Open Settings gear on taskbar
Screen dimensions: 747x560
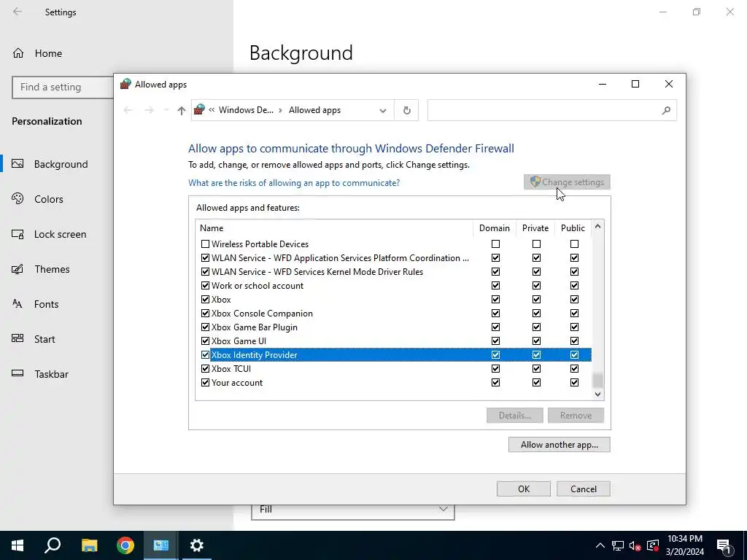197,545
